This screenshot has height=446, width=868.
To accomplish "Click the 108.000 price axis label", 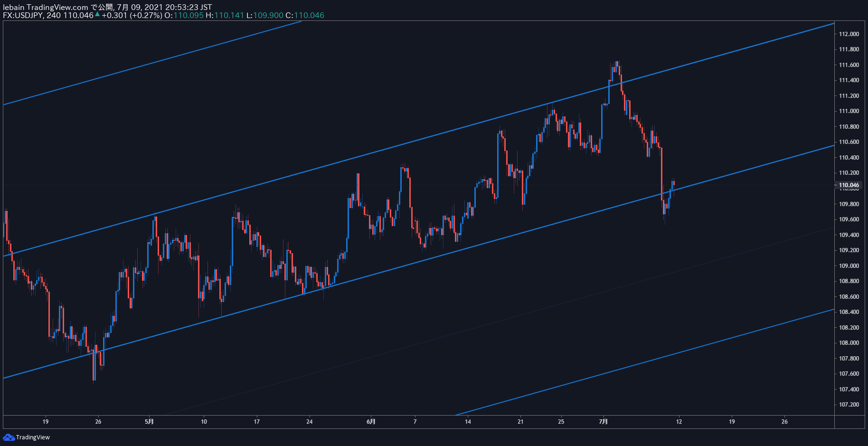I will [x=849, y=343].
